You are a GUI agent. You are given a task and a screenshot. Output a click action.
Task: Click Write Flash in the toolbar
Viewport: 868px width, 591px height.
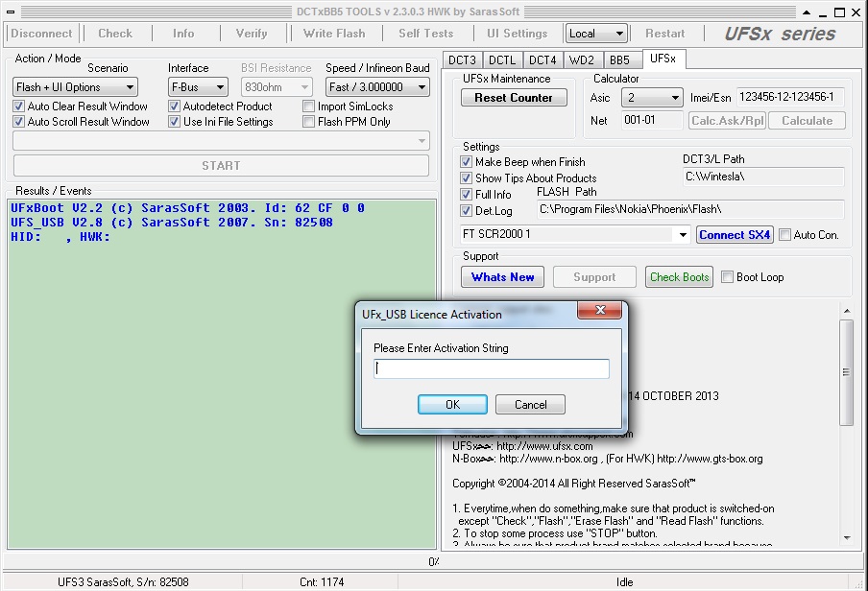pos(334,34)
